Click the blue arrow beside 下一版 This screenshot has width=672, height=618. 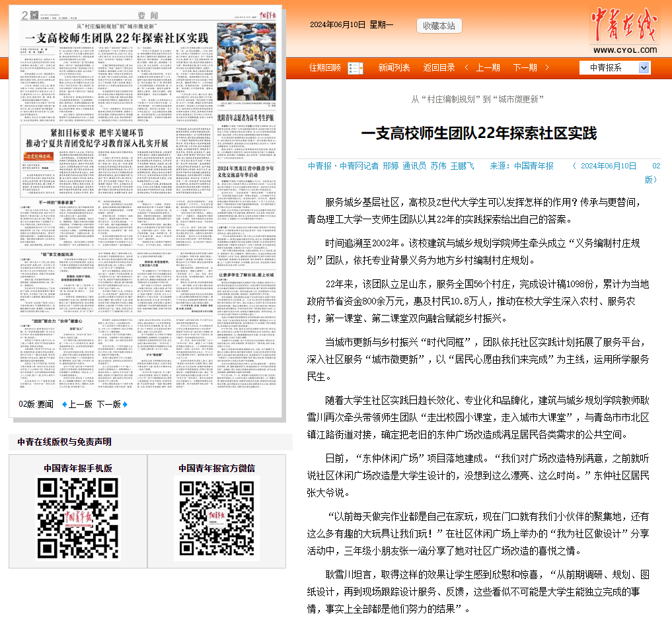125,404
